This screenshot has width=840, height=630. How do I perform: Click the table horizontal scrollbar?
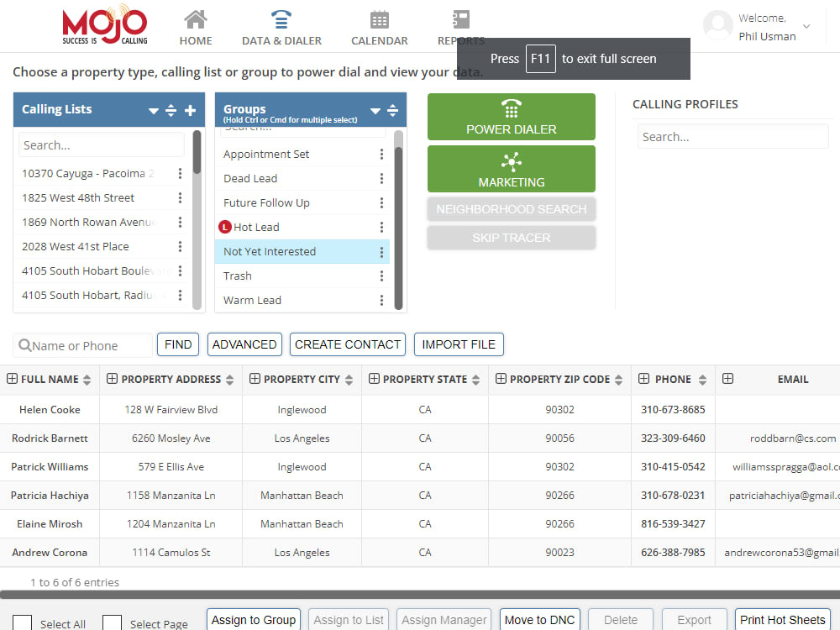point(420,595)
